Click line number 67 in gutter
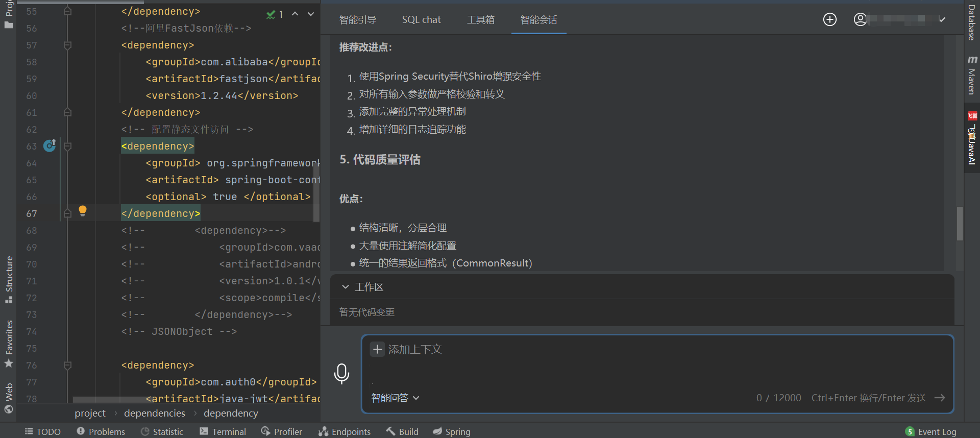This screenshot has width=980, height=438. pyautogui.click(x=32, y=213)
